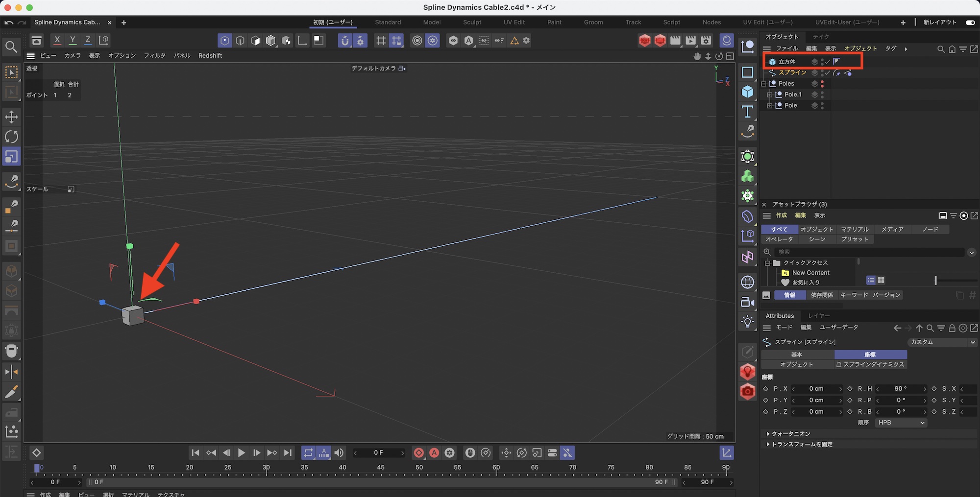
Task: Switch to the Sculpt layout tab
Action: click(472, 23)
